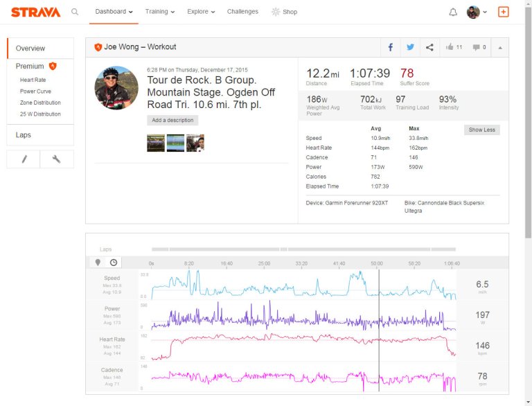Expand the Dashboard dropdown menu

[x=114, y=12]
